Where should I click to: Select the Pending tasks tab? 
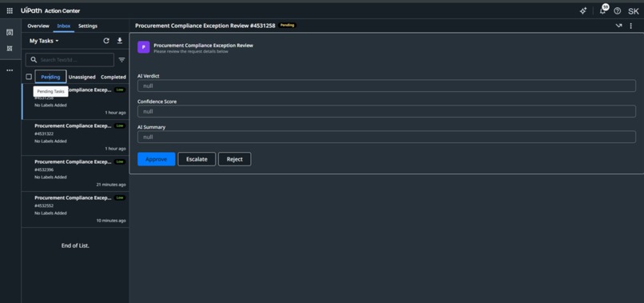coord(50,77)
